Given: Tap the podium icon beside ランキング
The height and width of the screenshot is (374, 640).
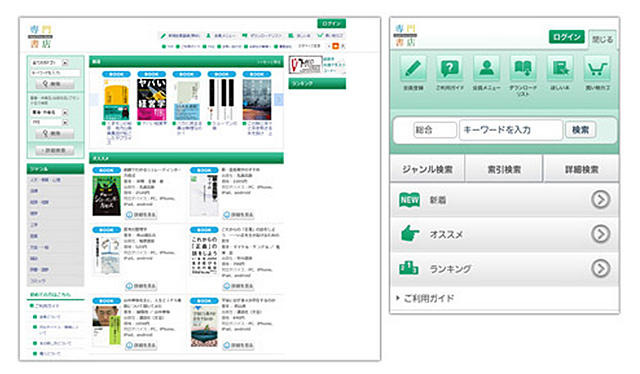Looking at the screenshot, I should tap(409, 268).
